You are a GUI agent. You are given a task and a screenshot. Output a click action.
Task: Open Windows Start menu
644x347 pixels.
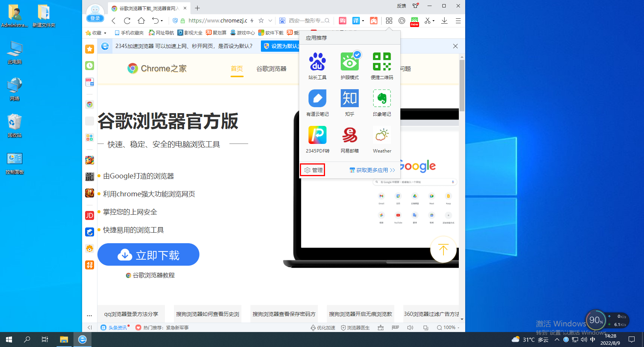pos(9,340)
